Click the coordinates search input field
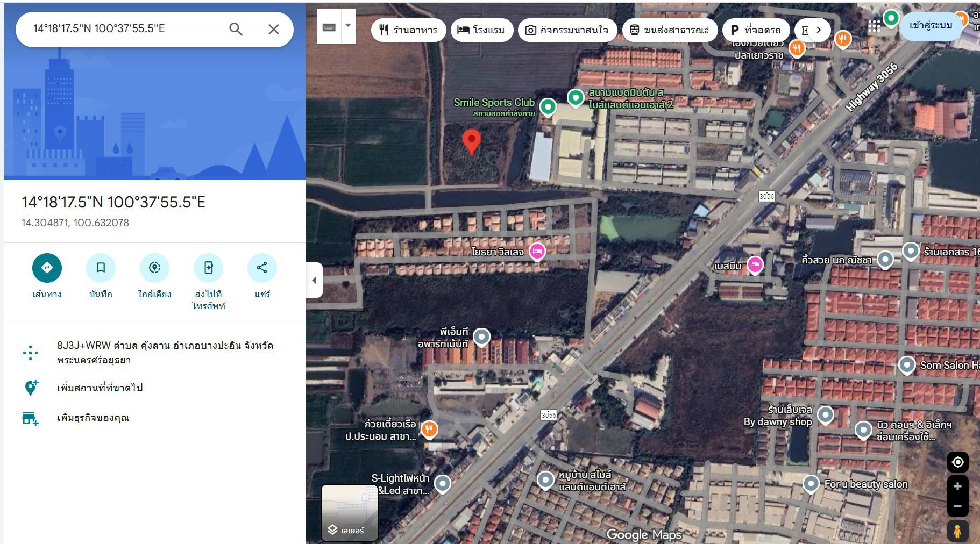The image size is (980, 544). pos(124,29)
